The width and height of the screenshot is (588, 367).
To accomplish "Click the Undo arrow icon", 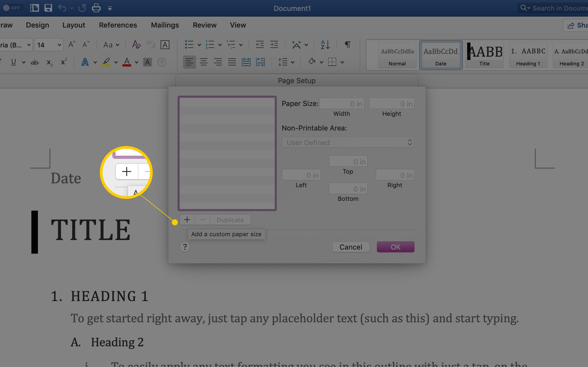I will [x=62, y=8].
